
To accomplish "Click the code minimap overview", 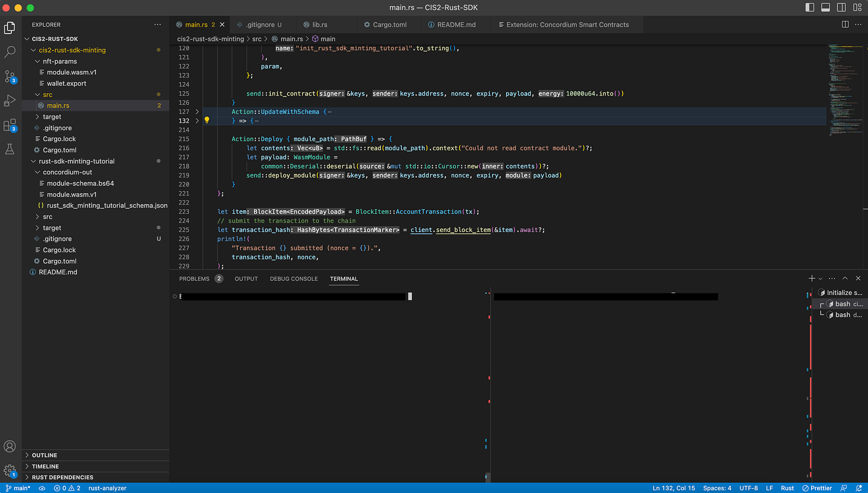I will coord(845,89).
